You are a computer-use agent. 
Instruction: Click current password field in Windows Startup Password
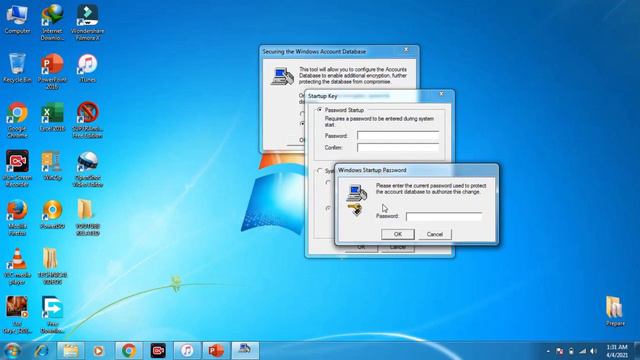pos(444,216)
